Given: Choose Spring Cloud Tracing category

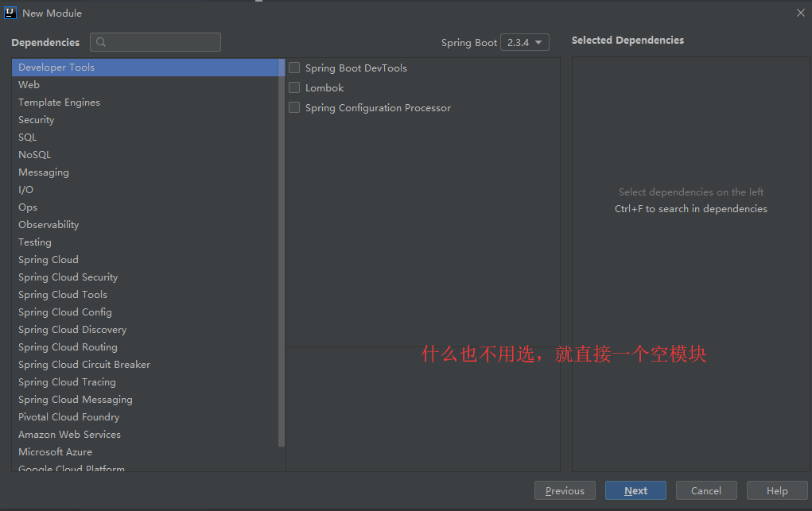Looking at the screenshot, I should pos(145,382).
